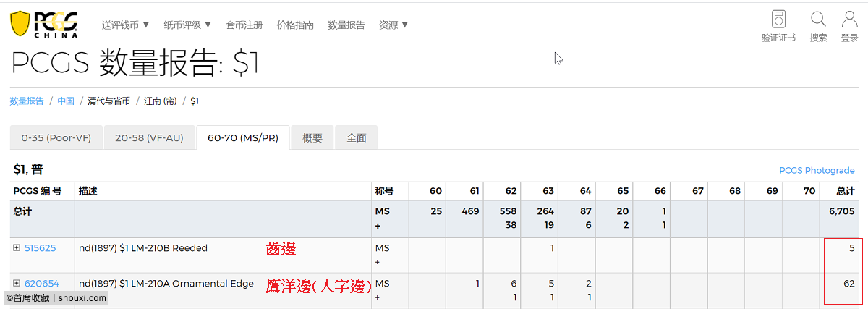Expand row 620654 with plus icon
The width and height of the screenshot is (868, 309).
coord(17,284)
